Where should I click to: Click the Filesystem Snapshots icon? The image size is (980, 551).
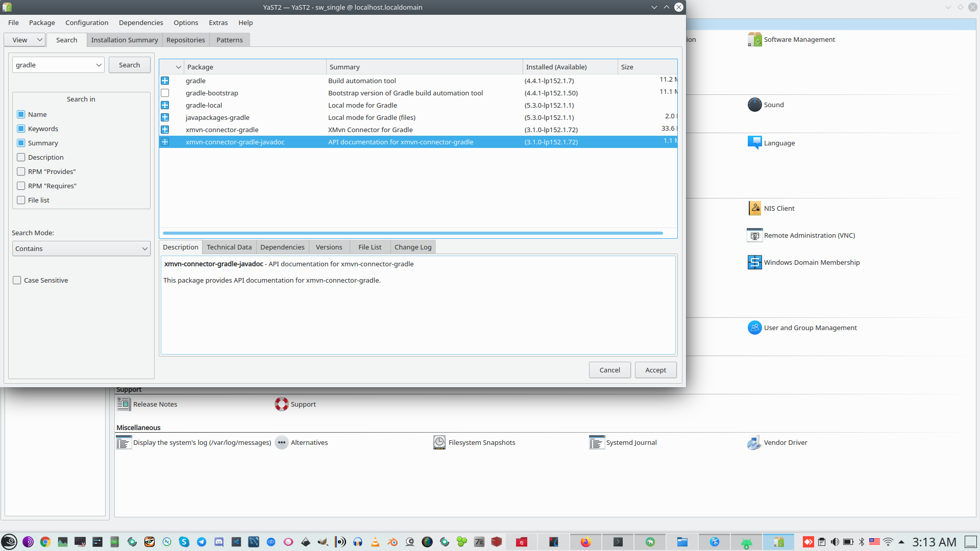tap(439, 442)
